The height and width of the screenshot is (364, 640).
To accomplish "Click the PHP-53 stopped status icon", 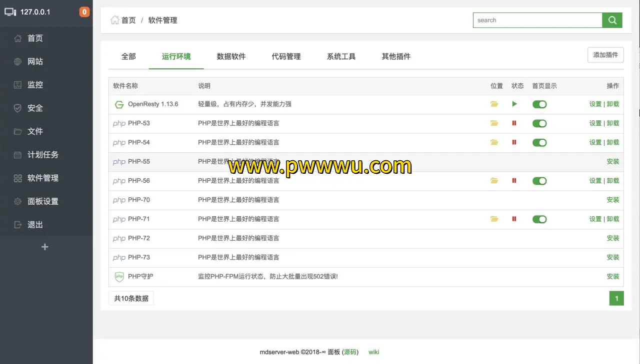I will 514,123.
